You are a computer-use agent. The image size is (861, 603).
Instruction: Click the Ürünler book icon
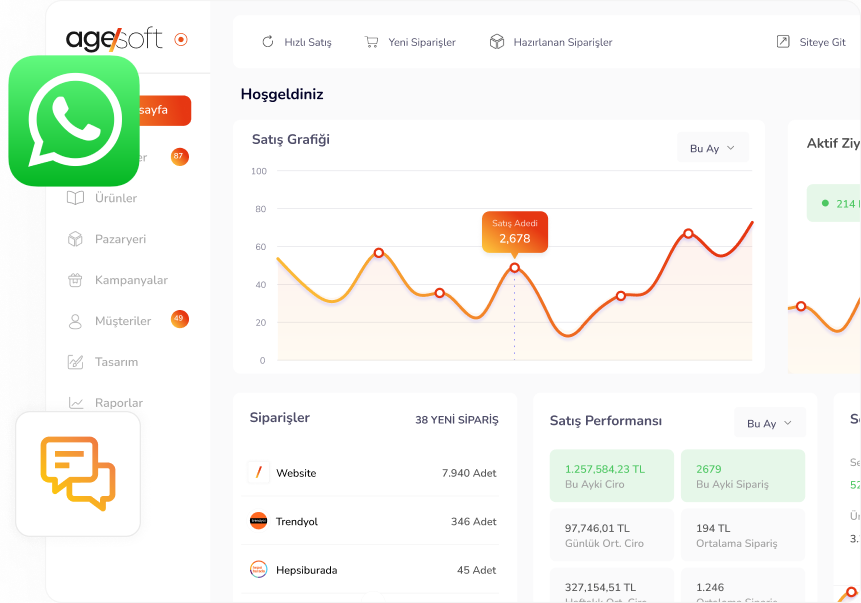(75, 198)
